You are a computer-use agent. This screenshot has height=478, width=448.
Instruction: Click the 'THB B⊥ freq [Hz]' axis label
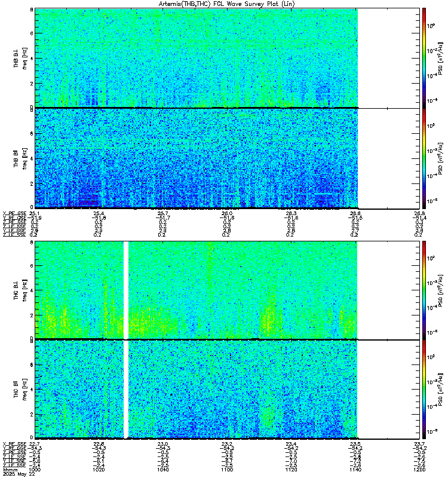(20, 58)
